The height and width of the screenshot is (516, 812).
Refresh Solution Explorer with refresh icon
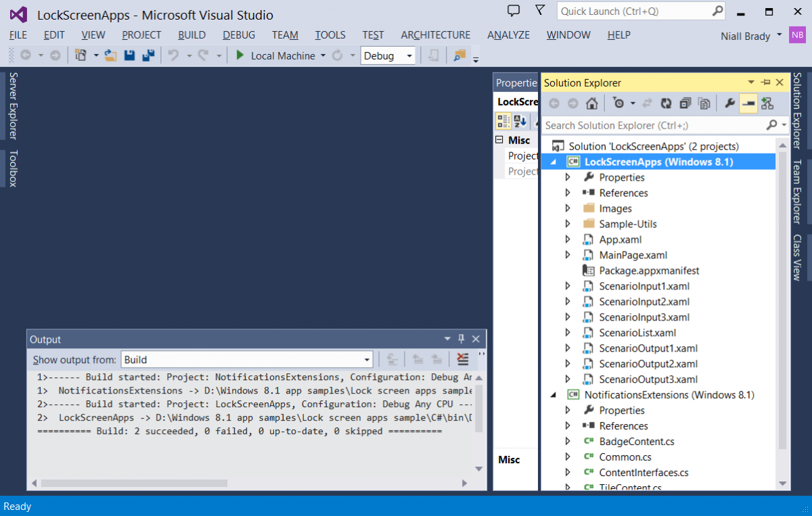pos(666,103)
